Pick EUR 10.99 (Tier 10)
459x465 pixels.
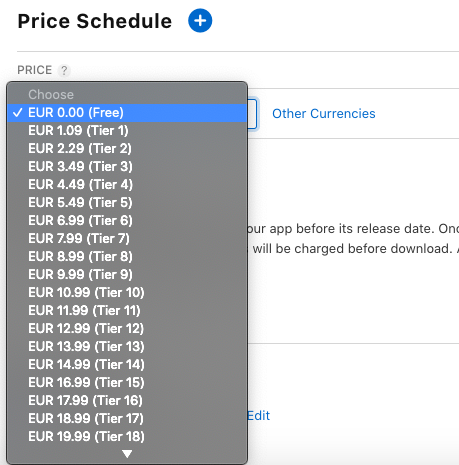click(x=127, y=293)
